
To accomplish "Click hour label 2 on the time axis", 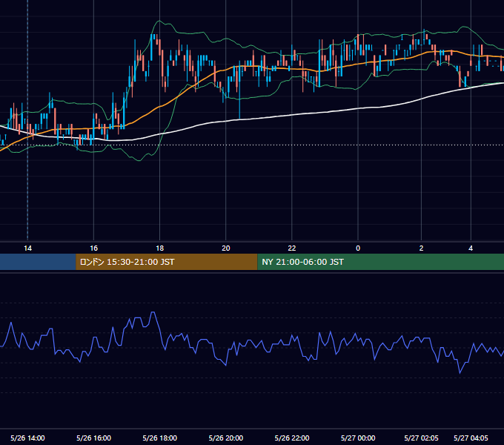I will [x=422, y=248].
